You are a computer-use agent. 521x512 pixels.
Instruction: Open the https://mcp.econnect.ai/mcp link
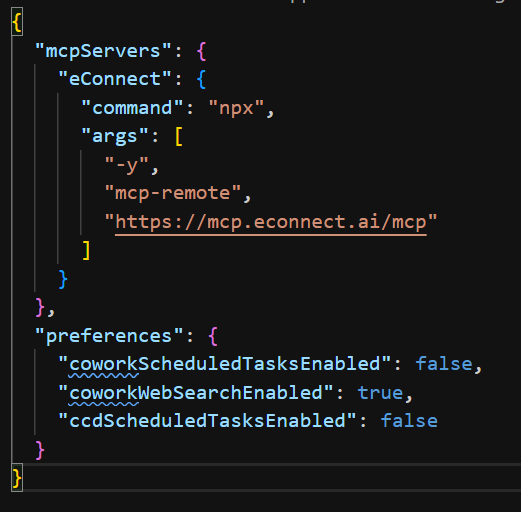click(271, 222)
